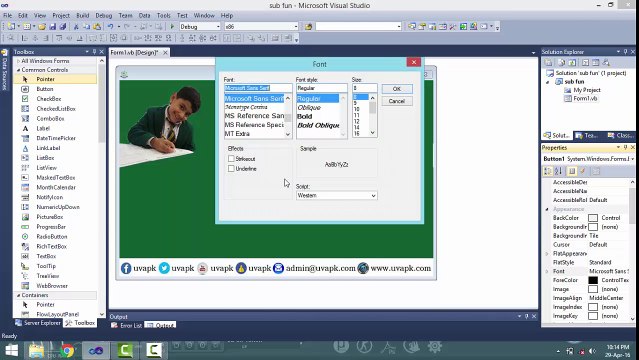639x360 pixels.
Task: Open File Explorer from the taskbar
Action: click(36, 350)
